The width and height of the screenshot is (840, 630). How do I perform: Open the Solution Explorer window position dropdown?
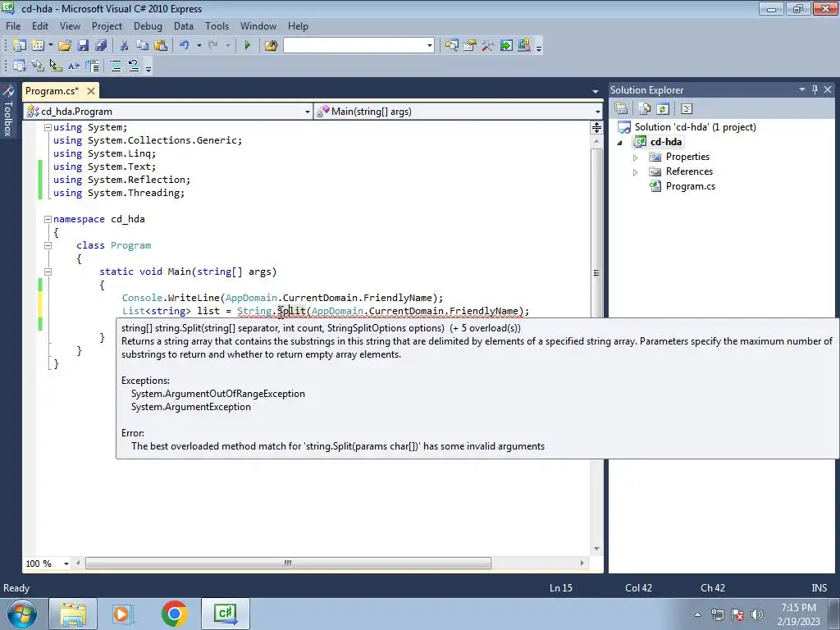point(802,89)
